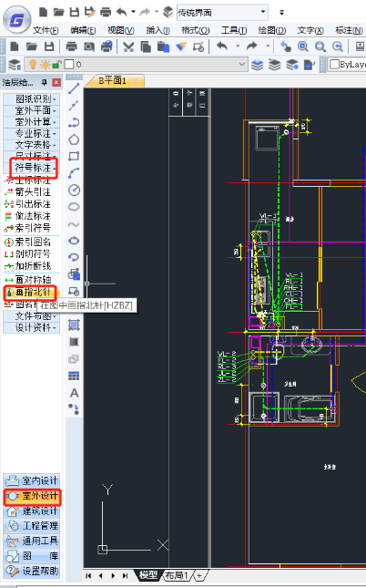This screenshot has width=366, height=588.
Task: Click the Print Preview icon
Action: 89,46
